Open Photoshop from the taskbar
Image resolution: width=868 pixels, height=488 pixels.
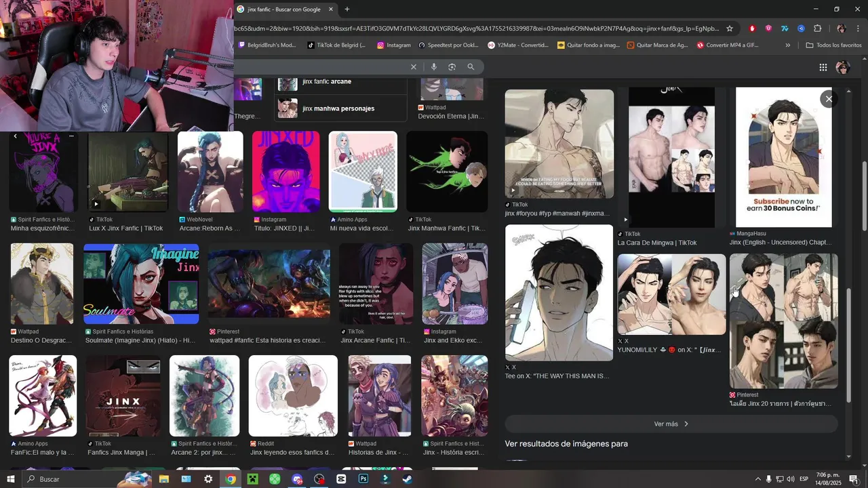point(363,479)
